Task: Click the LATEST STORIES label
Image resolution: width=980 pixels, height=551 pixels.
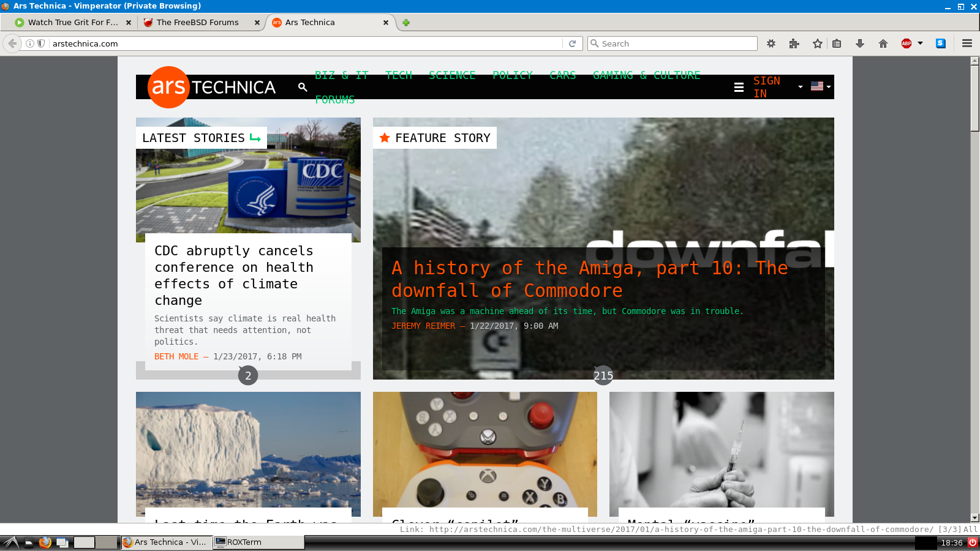Action: 202,138
